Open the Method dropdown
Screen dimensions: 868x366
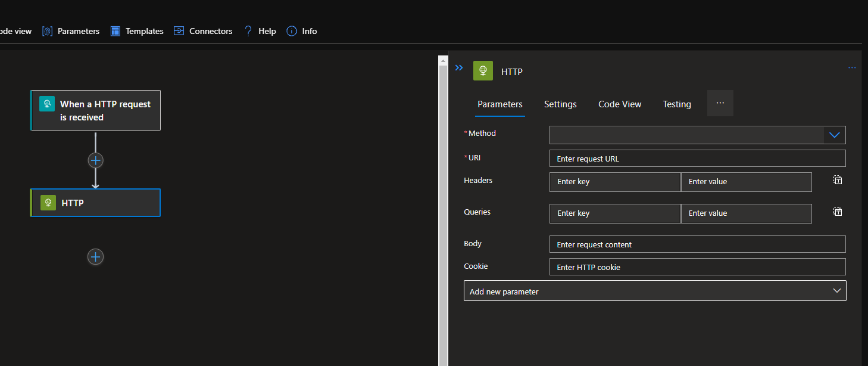click(833, 135)
